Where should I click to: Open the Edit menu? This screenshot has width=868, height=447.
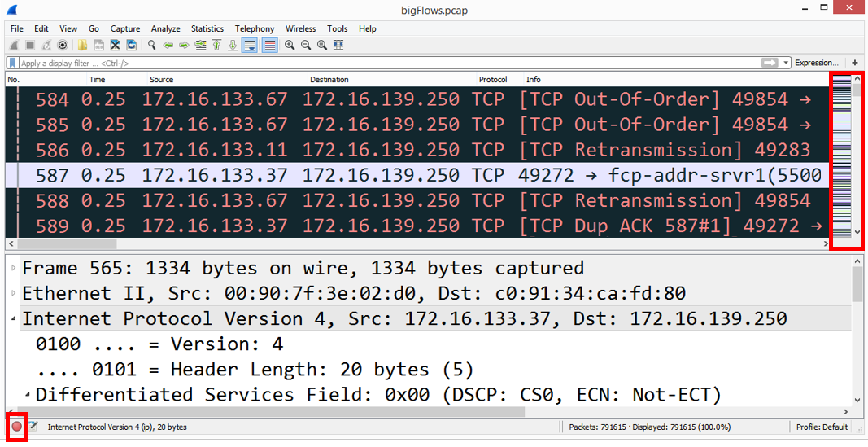pos(41,28)
